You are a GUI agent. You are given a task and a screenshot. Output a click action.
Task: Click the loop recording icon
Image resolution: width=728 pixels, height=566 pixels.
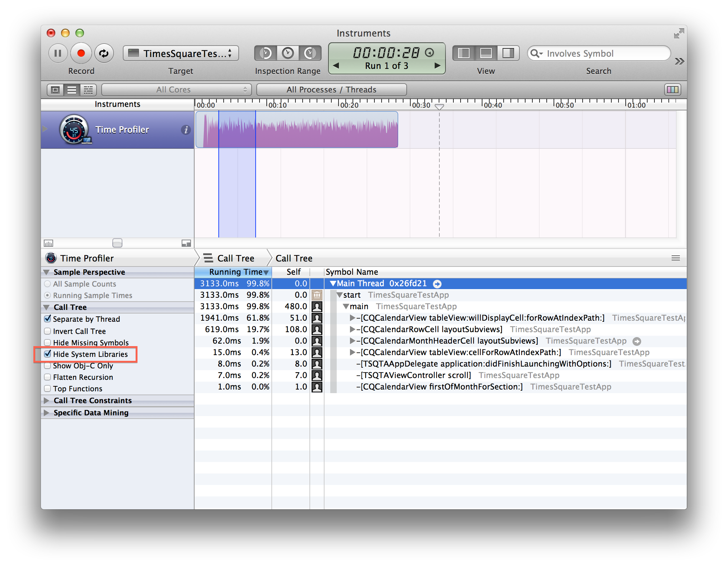click(x=104, y=53)
